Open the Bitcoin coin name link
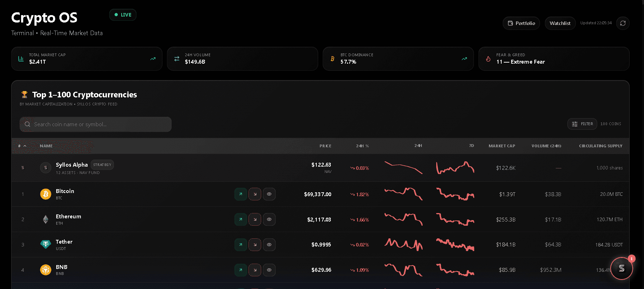 click(x=65, y=191)
